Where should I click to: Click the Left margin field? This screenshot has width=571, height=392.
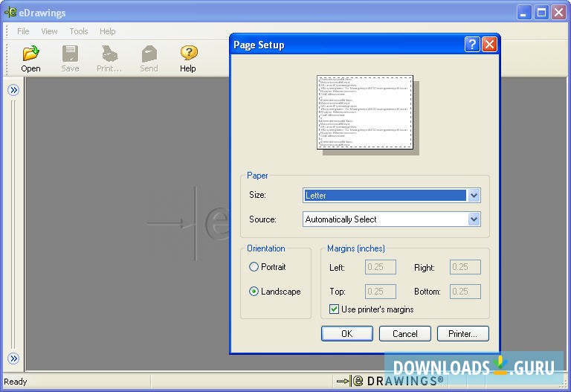coord(381,267)
